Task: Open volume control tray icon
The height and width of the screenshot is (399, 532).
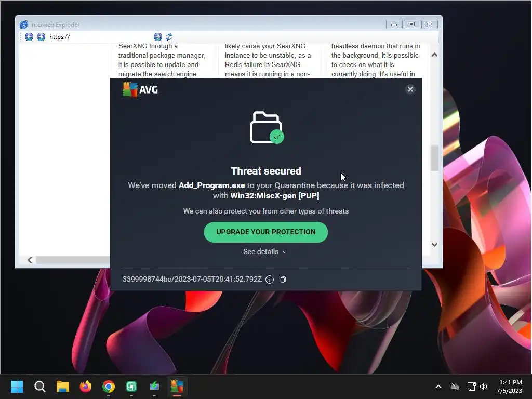Action: (484, 387)
